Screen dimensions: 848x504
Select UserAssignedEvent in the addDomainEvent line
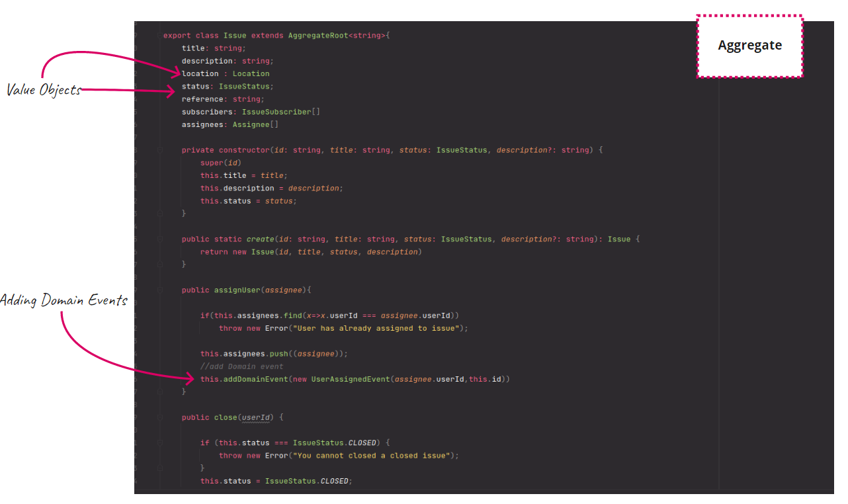point(351,379)
